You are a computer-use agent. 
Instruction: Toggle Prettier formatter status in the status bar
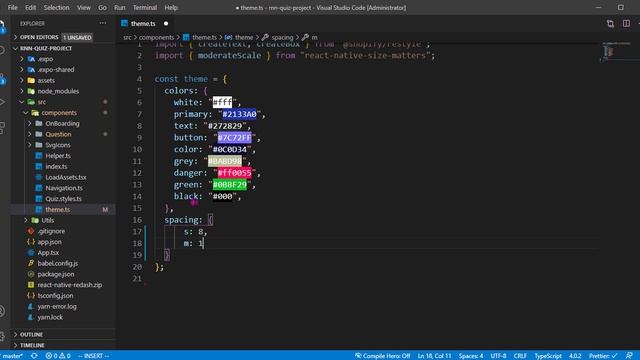(x=603, y=356)
